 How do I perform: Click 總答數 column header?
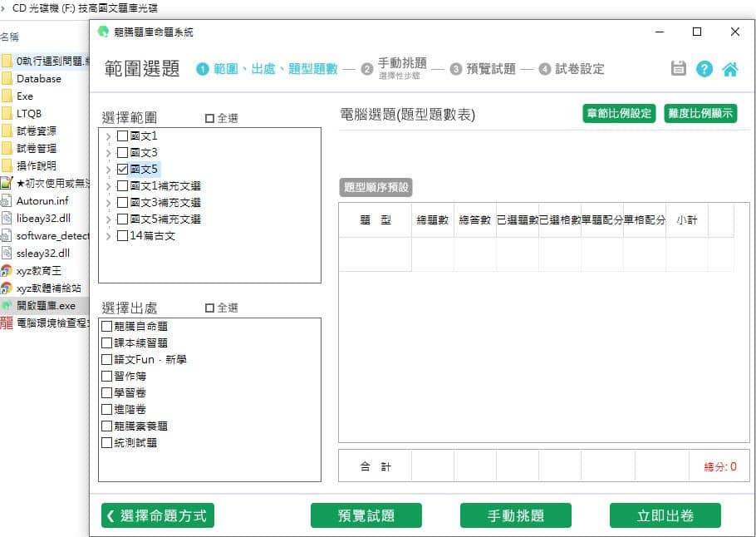(475, 220)
